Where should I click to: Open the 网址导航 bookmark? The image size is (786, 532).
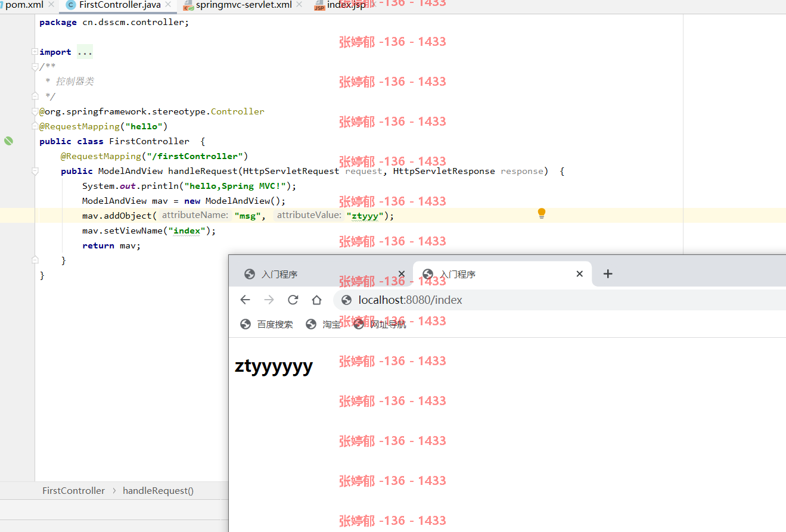380,324
